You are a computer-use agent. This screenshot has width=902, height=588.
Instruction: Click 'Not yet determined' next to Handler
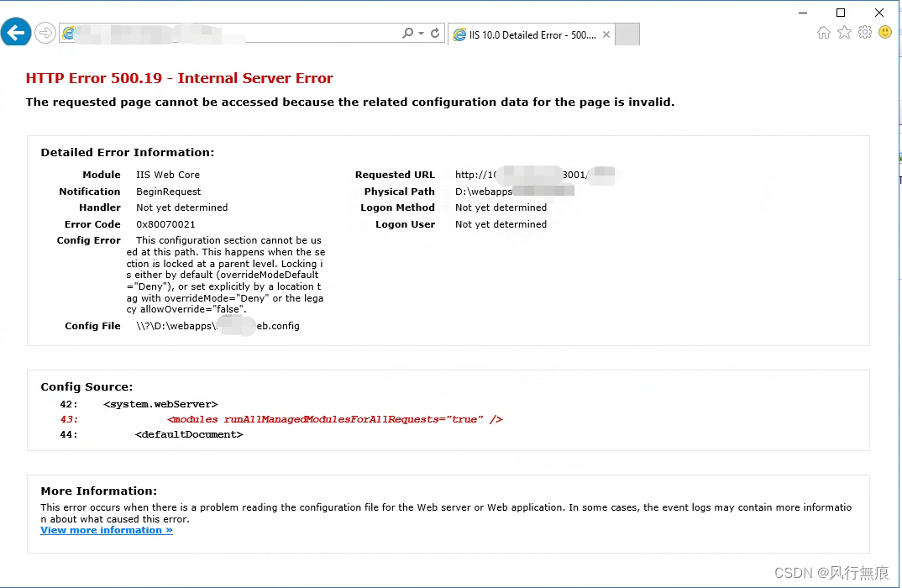tap(181, 207)
